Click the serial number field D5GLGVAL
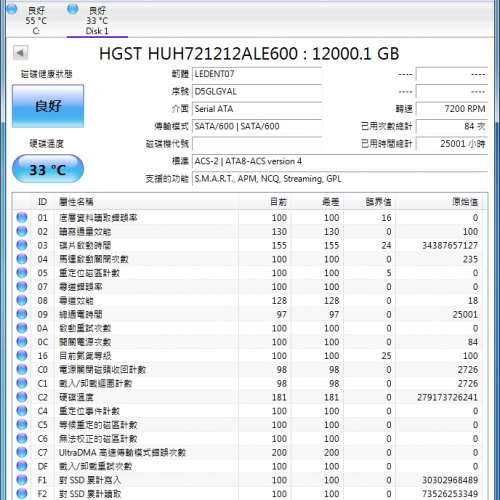The image size is (500, 500). coord(257,91)
